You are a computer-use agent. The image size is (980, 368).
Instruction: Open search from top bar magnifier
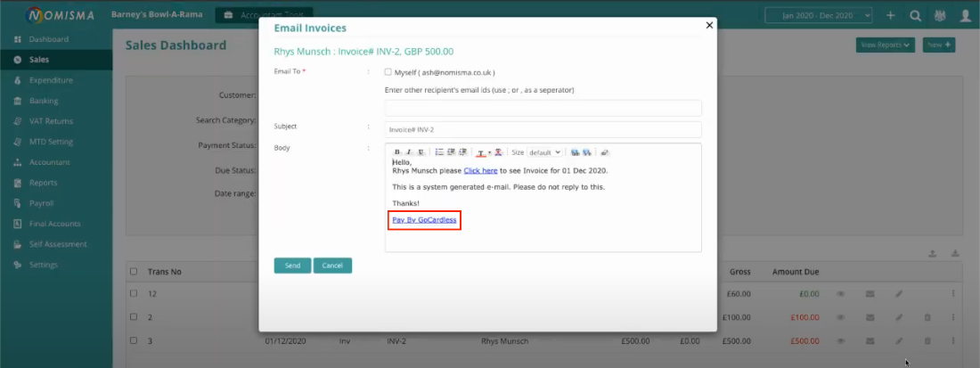pos(916,16)
